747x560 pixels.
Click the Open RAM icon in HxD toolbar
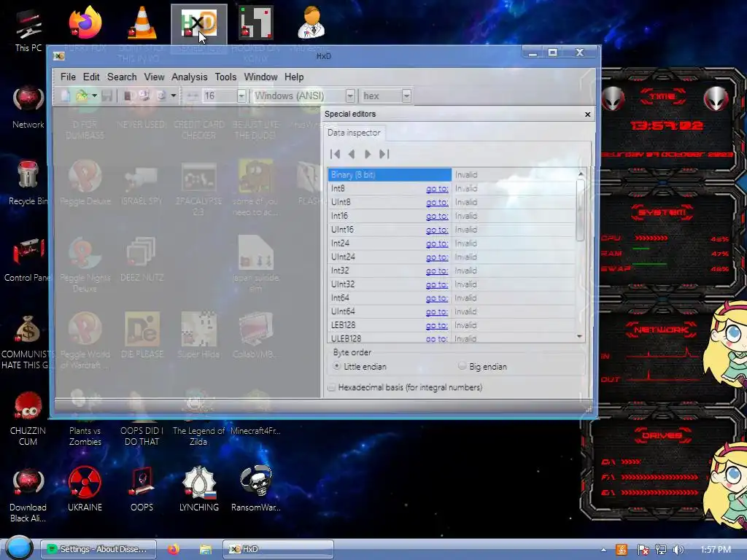128,96
